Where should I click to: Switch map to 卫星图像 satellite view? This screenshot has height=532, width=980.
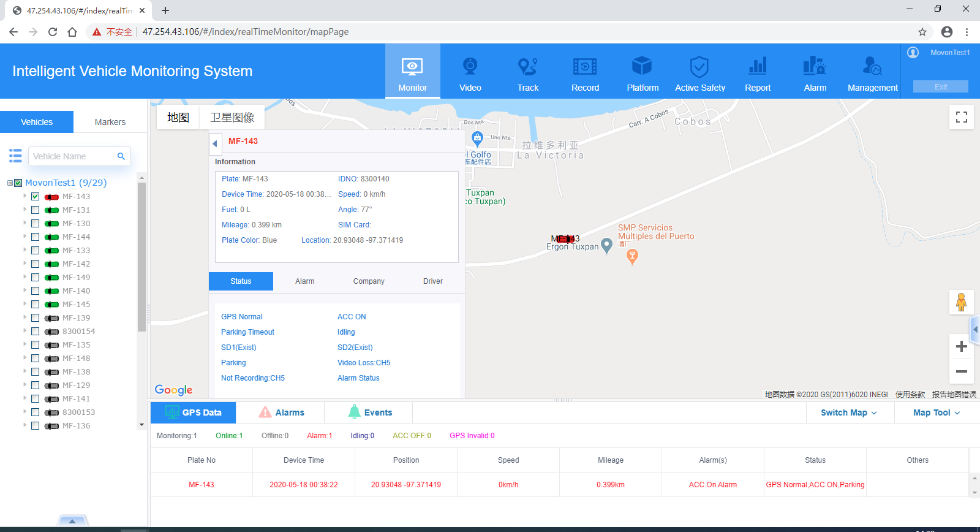(x=232, y=117)
